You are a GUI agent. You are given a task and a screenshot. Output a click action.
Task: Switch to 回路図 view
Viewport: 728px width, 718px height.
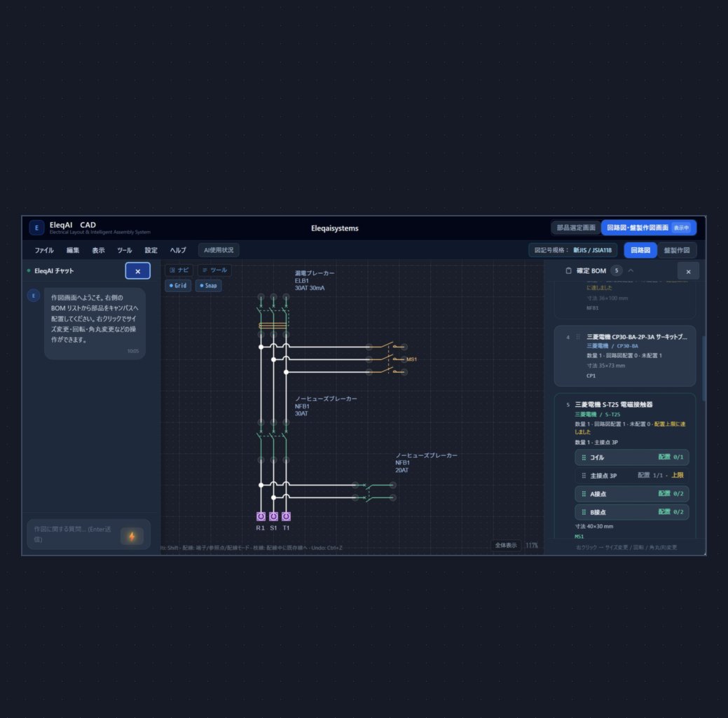coord(640,250)
